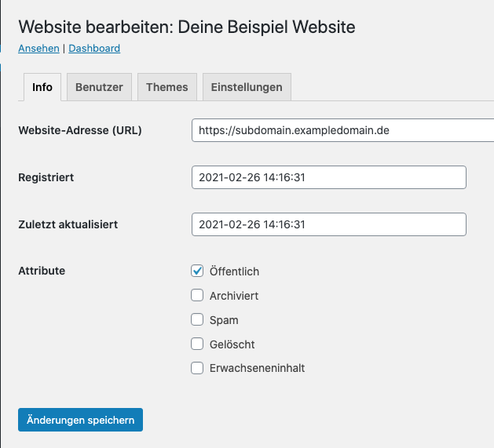Click the Änderungen speichern button
Viewport: 494px width, 448px height.
point(80,420)
